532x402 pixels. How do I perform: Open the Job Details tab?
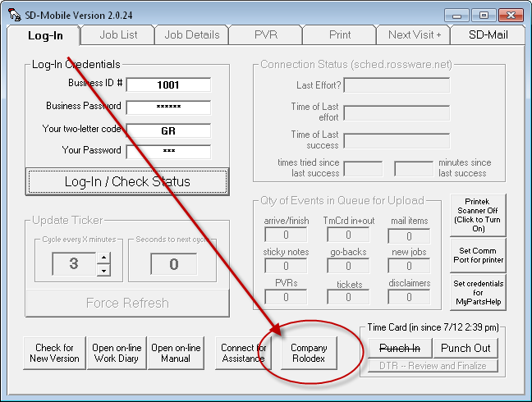click(191, 35)
